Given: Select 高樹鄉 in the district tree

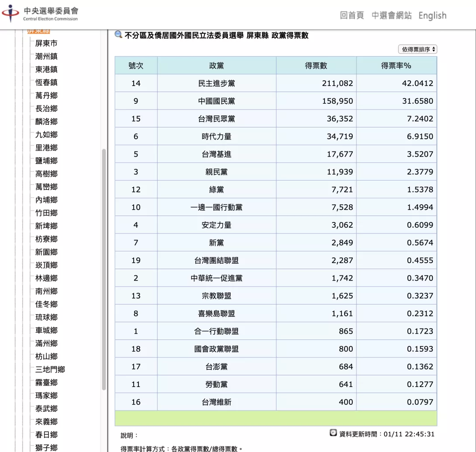Looking at the screenshot, I should [46, 174].
